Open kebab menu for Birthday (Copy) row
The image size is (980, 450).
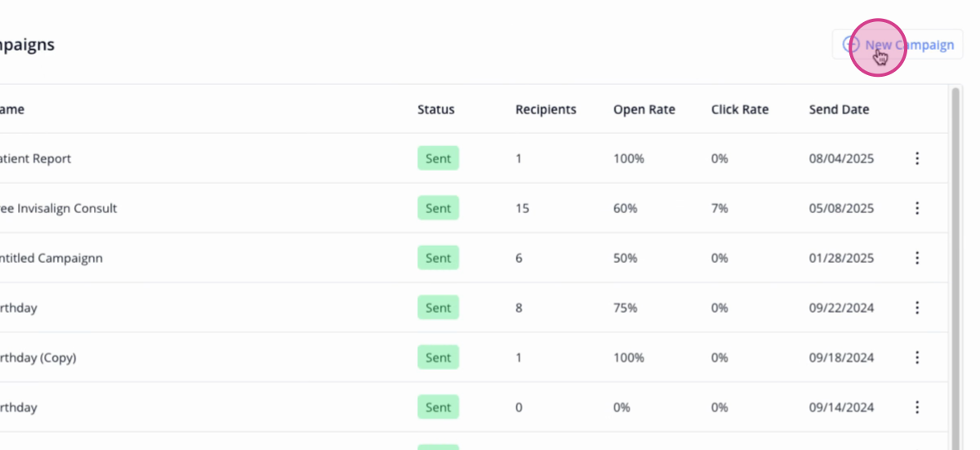point(917,358)
